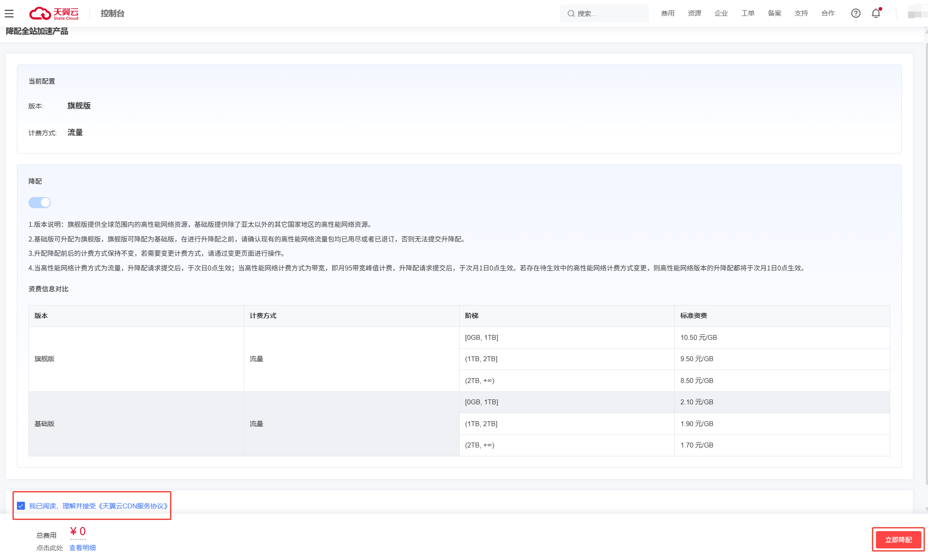The height and width of the screenshot is (560, 928).
Task: Open the hamburger navigation menu
Action: 9,13
